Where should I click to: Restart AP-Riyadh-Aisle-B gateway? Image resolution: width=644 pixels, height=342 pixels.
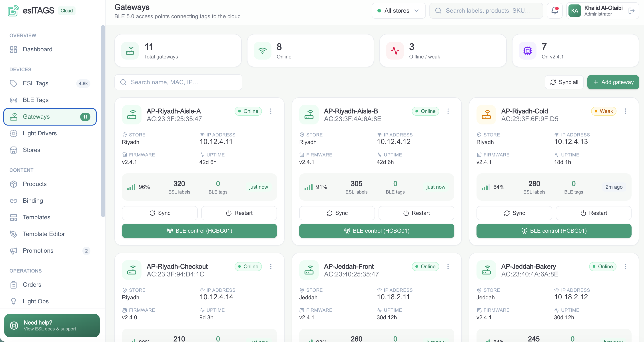coord(416,213)
